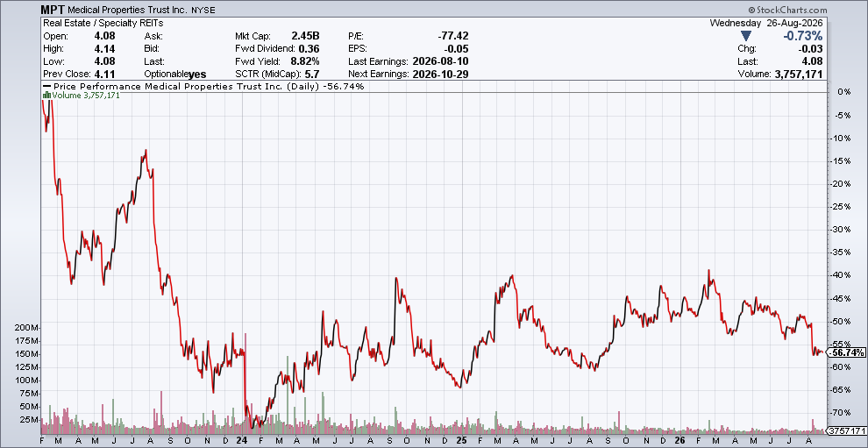Click the 0% label on the right axis
Screen dimensions: 868x448
[x=844, y=91]
